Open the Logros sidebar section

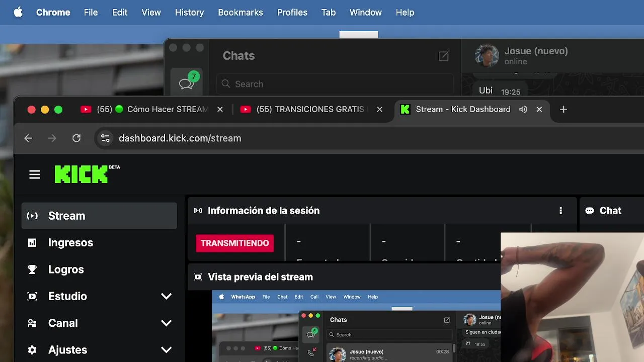click(99, 269)
